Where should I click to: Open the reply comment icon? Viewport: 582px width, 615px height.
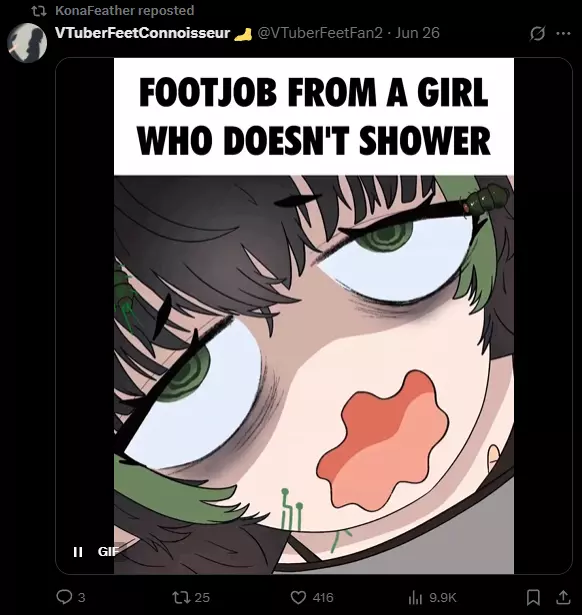[x=64, y=597]
